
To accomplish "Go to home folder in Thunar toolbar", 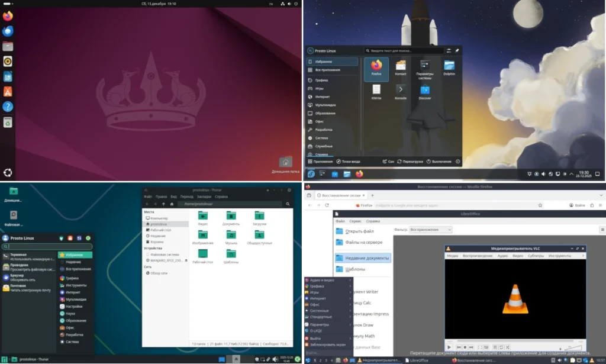I will pos(172,204).
